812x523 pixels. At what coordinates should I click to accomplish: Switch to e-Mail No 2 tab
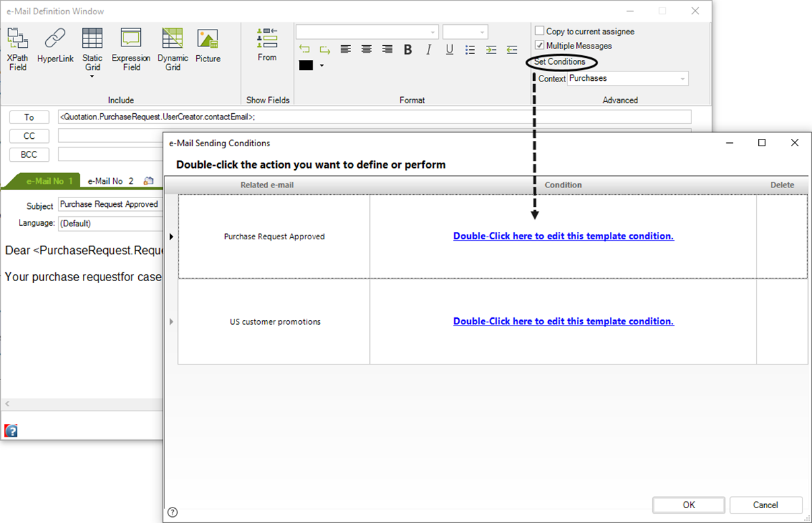click(111, 181)
